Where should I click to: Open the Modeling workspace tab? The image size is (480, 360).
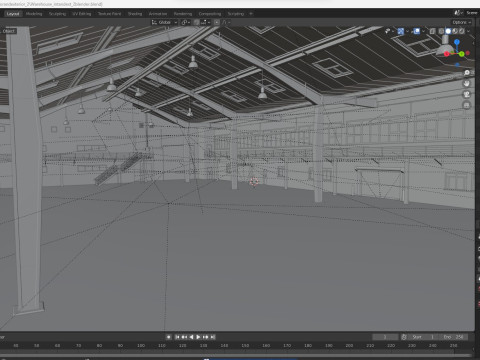[x=34, y=14]
